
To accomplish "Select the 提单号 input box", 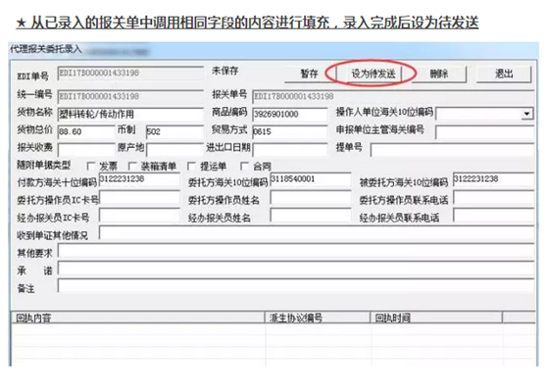I will click(452, 149).
